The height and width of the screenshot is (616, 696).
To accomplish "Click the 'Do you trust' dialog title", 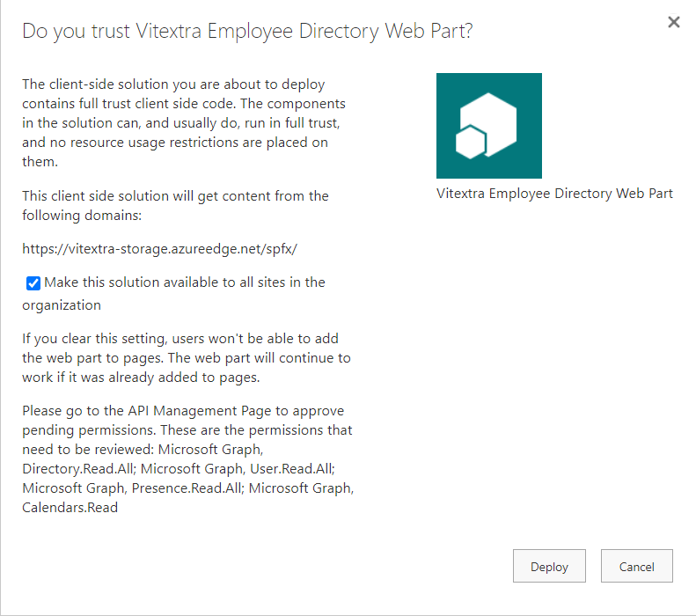I will tap(247, 31).
